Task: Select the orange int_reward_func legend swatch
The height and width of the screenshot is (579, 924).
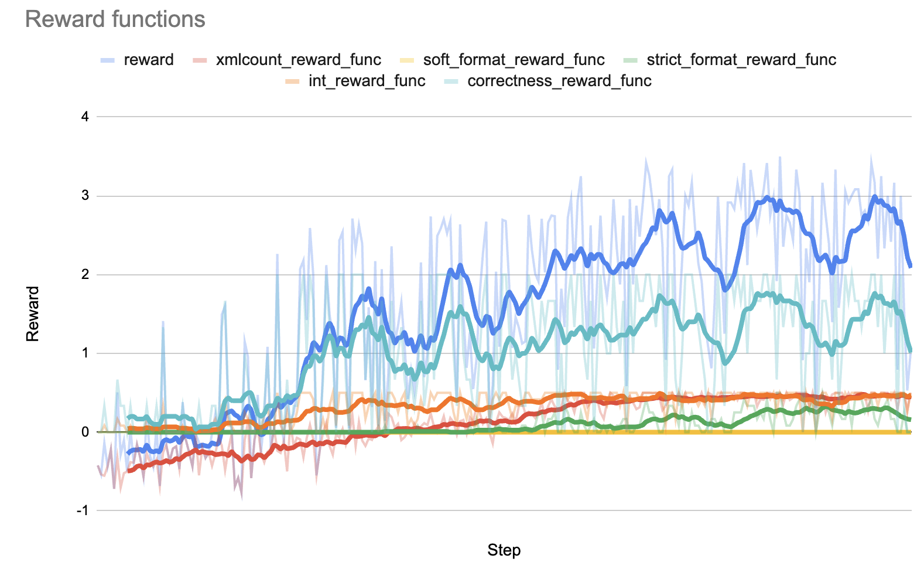Action: tap(292, 81)
